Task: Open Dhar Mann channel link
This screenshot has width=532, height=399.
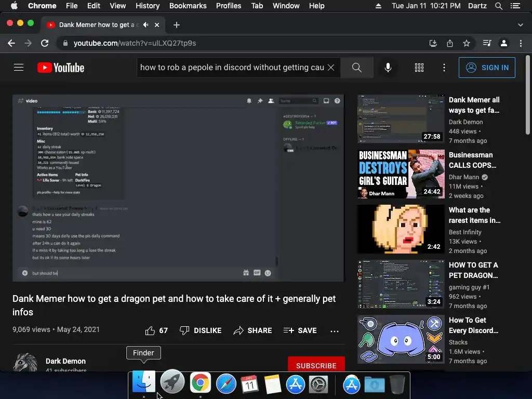Action: pyautogui.click(x=464, y=177)
